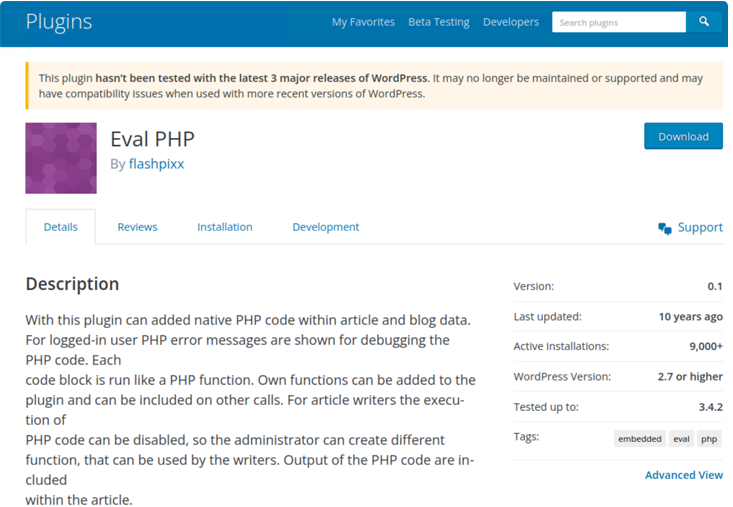Open My Favorites in header

tap(363, 22)
